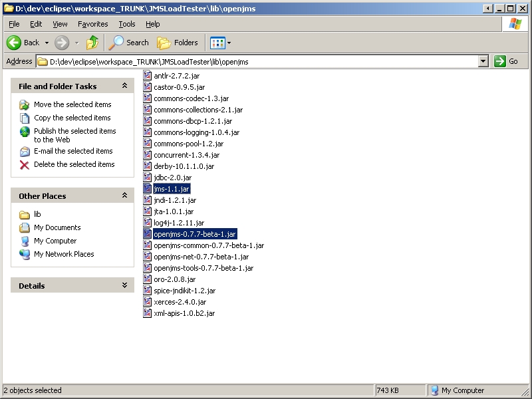This screenshot has height=399, width=532.
Task: Open the Views dropdown arrow
Action: 229,43
